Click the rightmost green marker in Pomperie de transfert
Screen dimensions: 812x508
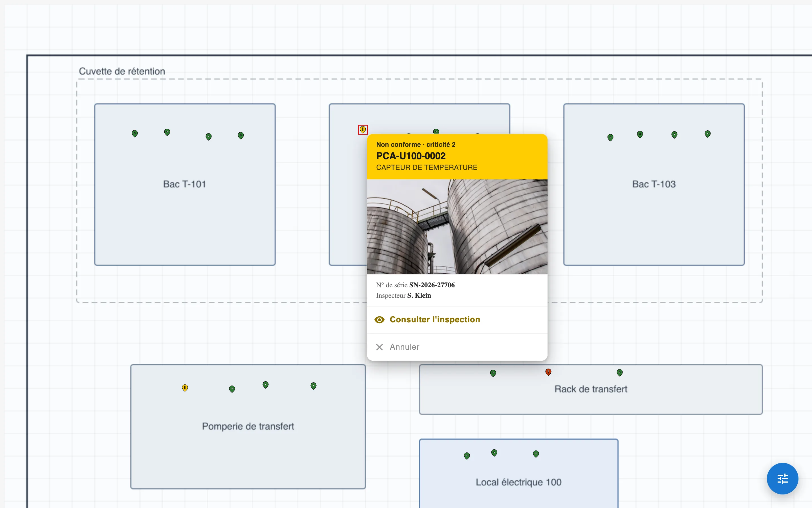(314, 386)
